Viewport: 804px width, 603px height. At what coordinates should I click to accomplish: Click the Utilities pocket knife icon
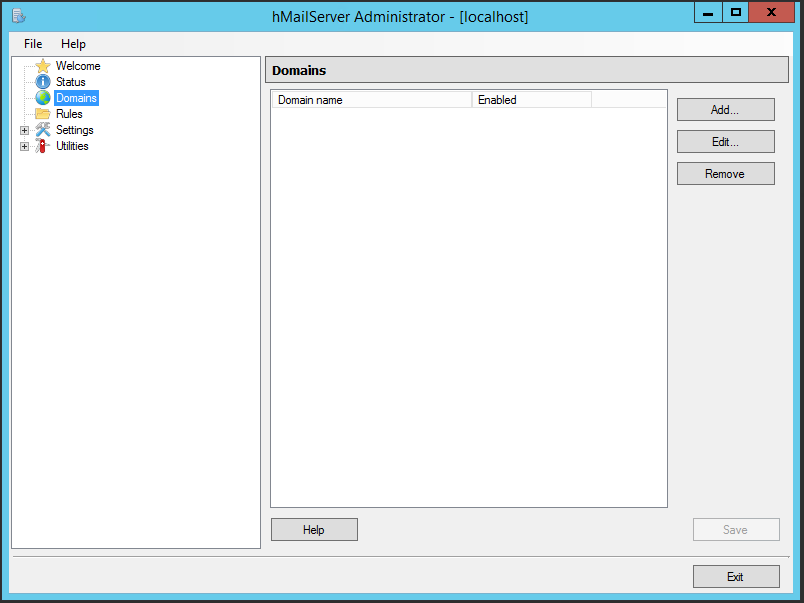43,146
